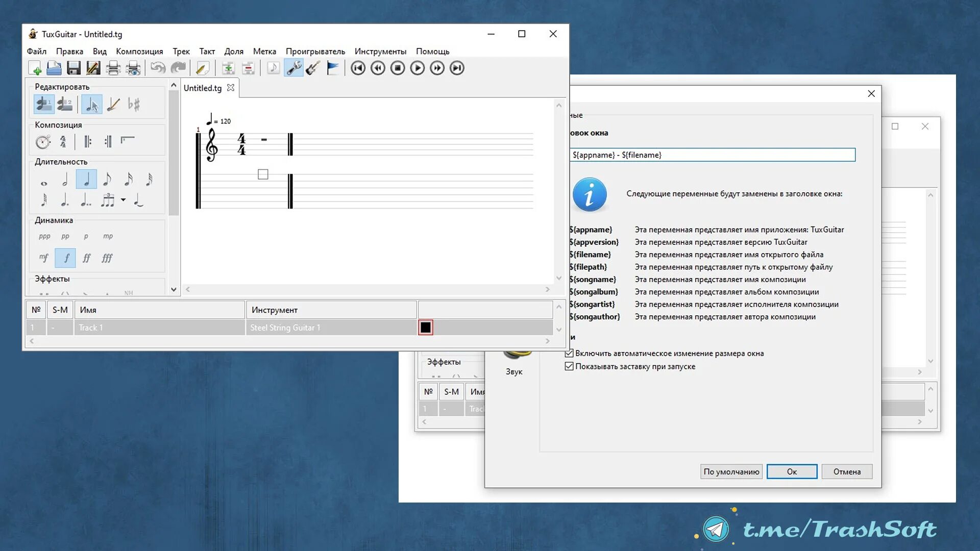Open a file via the folder icon
This screenshot has width=980, height=551.
(54, 68)
